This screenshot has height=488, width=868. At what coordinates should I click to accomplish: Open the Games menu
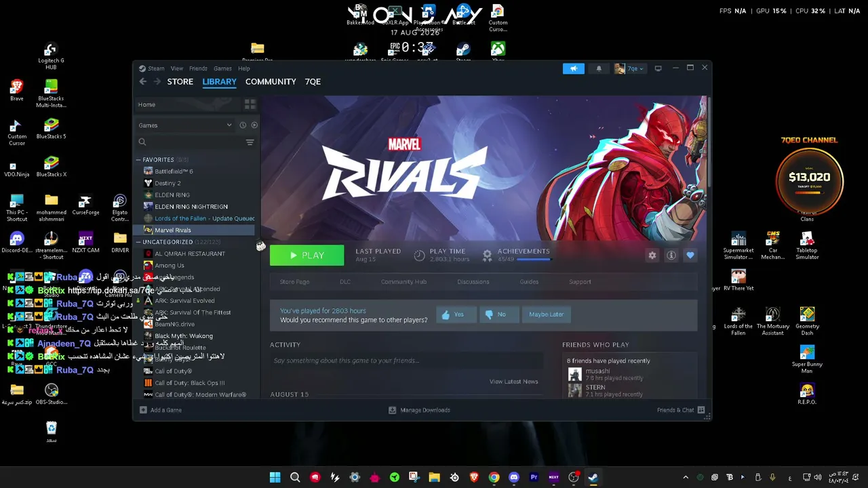pos(222,68)
